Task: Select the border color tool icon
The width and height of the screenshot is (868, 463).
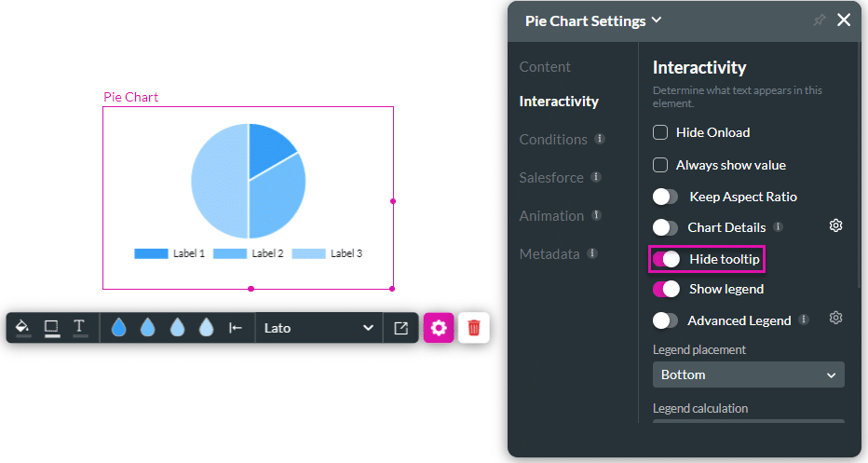Action: pyautogui.click(x=51, y=327)
